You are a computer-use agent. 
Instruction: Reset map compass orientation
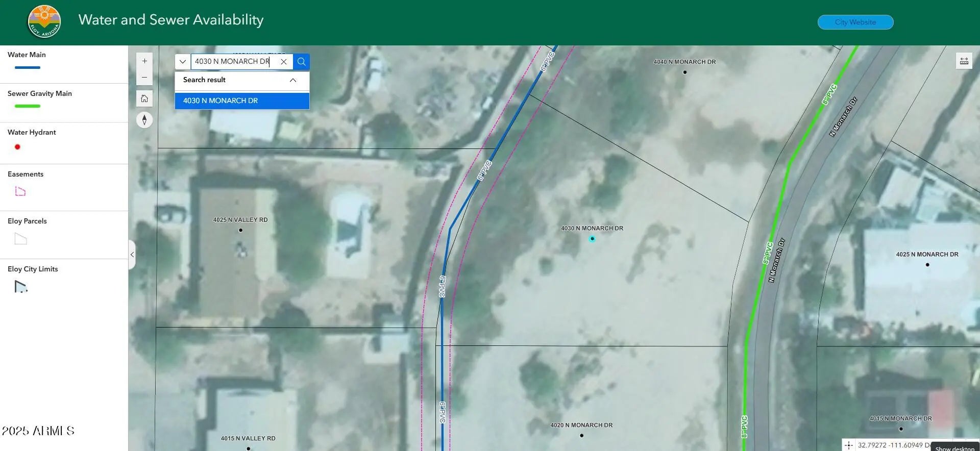[x=144, y=120]
